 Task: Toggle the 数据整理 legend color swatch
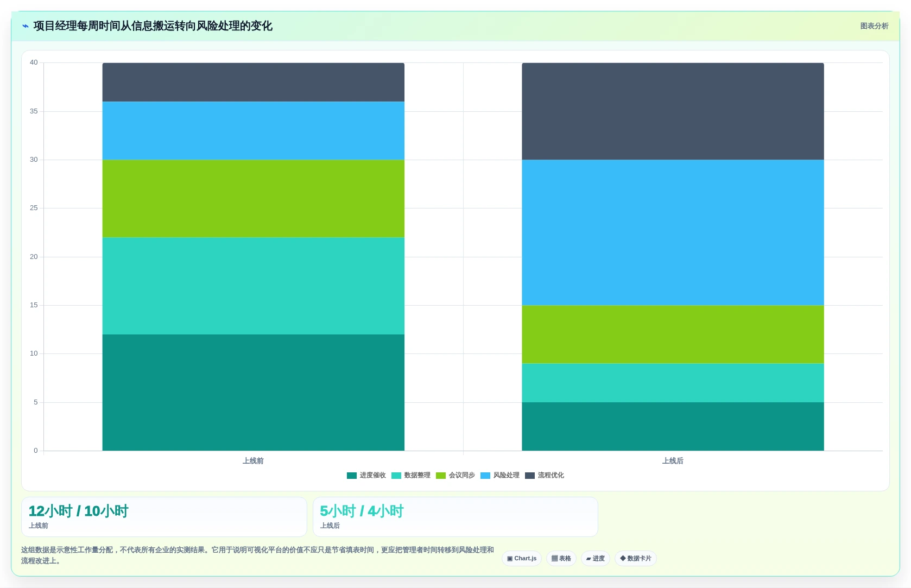pyautogui.click(x=396, y=476)
